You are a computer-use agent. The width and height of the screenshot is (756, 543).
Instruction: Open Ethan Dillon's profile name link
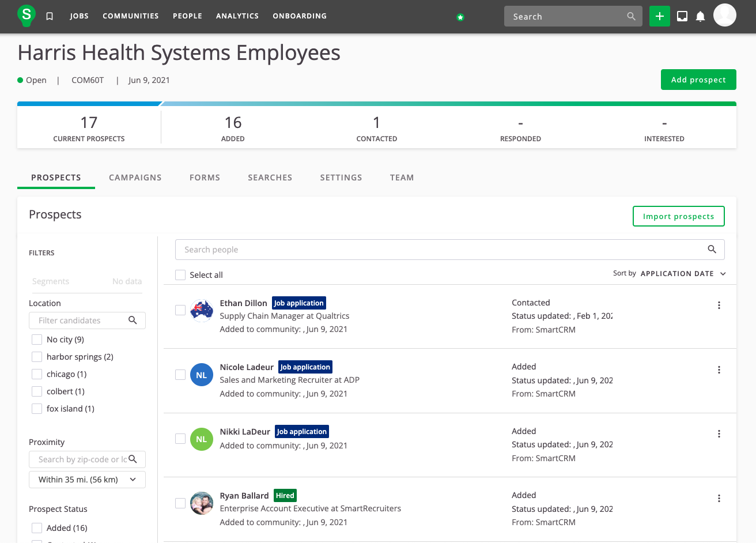point(244,303)
